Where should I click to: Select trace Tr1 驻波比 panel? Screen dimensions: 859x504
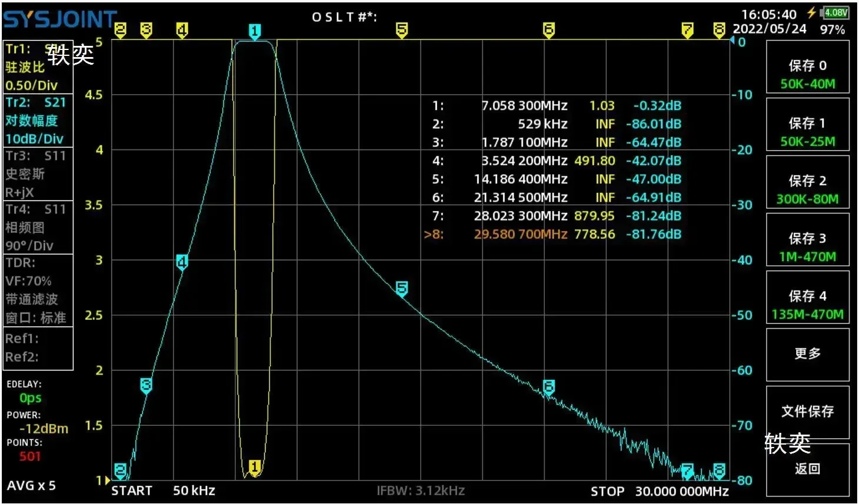tap(38, 67)
